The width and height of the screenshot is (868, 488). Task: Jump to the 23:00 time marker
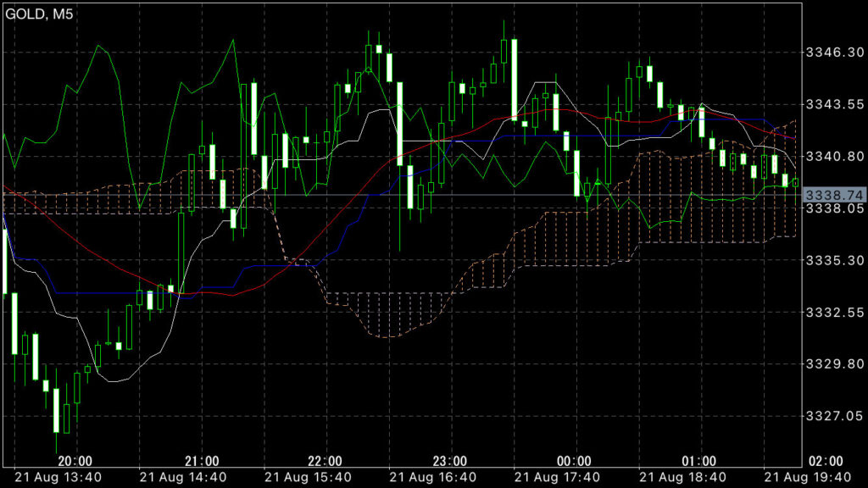[x=450, y=461]
